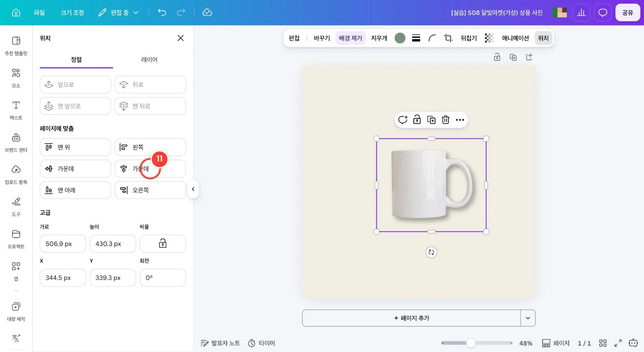The image size is (644, 352).
Task: Open the comments speech bubble
Action: pos(603,12)
